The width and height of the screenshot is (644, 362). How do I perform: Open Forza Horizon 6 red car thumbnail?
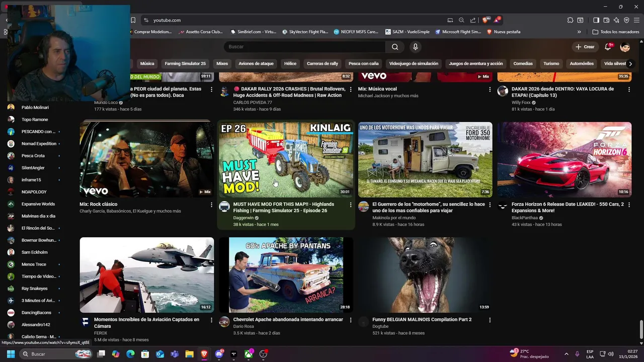pyautogui.click(x=564, y=159)
